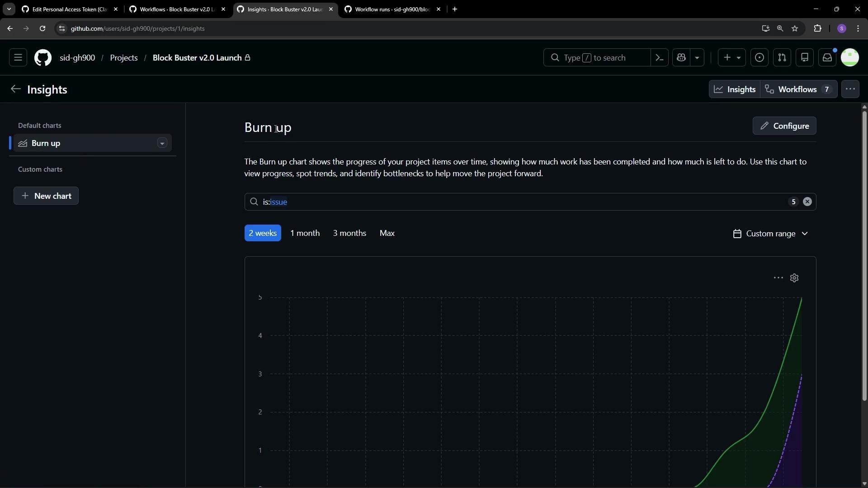The image size is (868, 488).
Task: Click the filter result count 5
Action: coord(793,202)
